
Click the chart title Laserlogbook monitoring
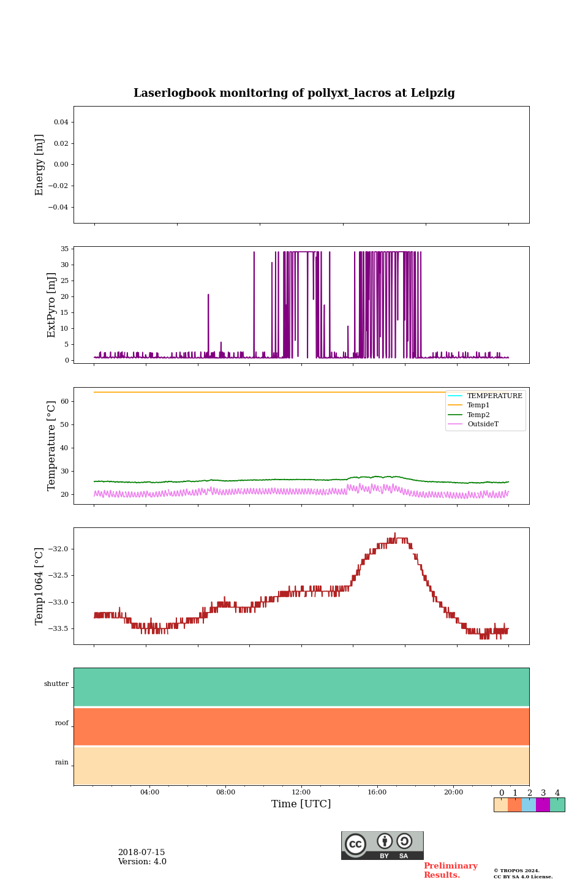point(294,93)
